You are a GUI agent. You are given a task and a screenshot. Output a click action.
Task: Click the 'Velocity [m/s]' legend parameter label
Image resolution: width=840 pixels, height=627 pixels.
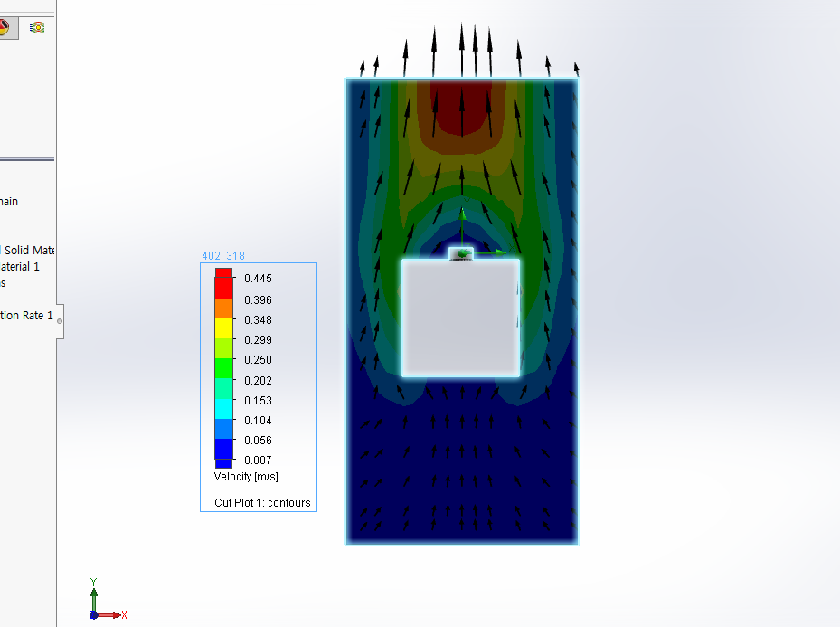pyautogui.click(x=246, y=477)
